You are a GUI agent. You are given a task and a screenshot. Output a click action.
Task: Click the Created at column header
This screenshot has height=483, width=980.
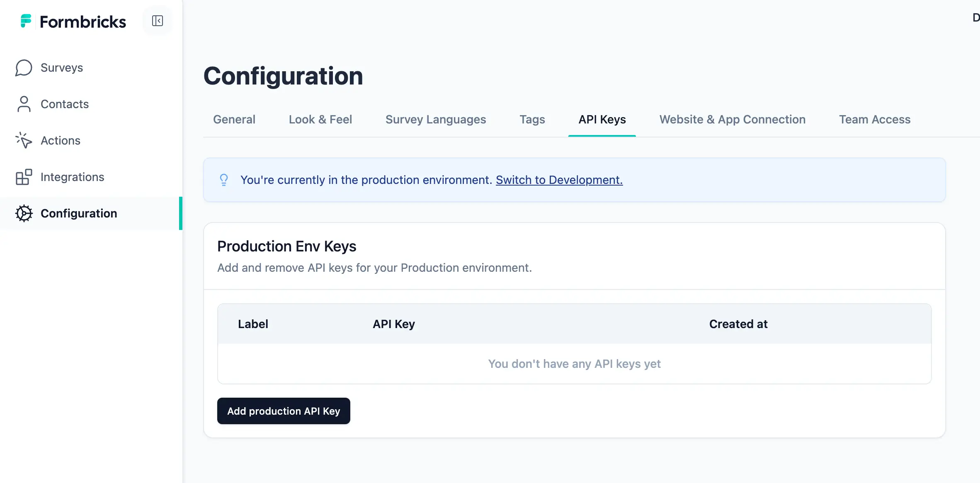pyautogui.click(x=738, y=324)
